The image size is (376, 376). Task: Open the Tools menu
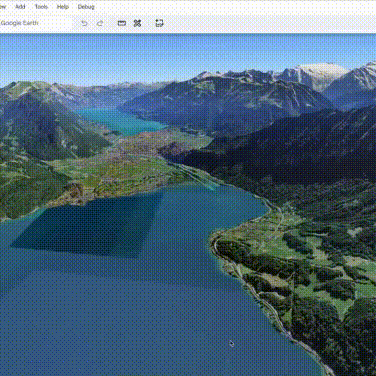(41, 7)
